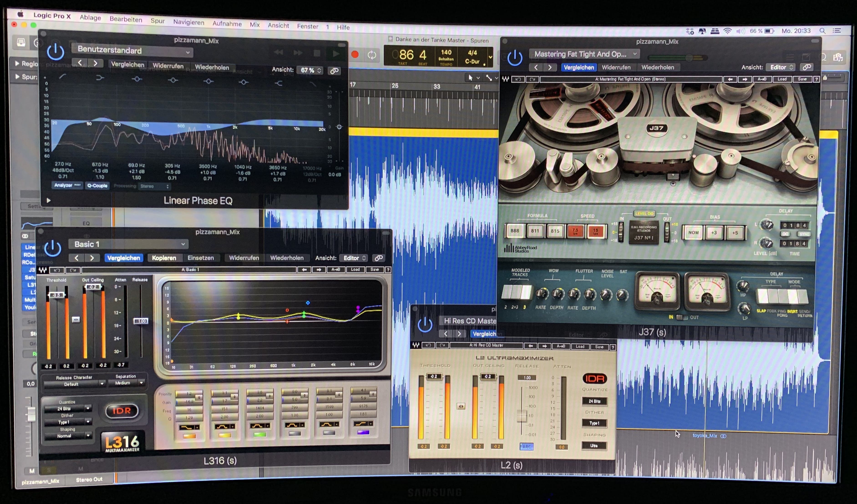Click threshold link arrows in L2

pyautogui.click(x=461, y=406)
